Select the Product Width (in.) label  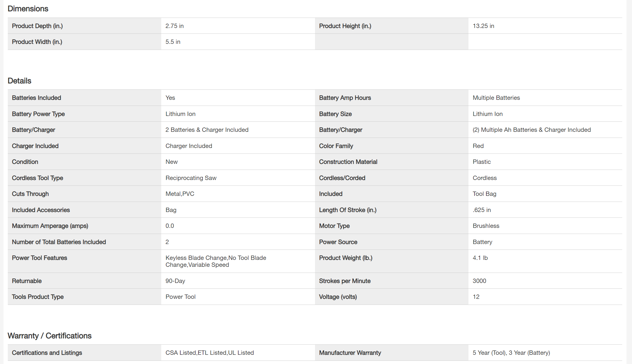[x=37, y=42]
